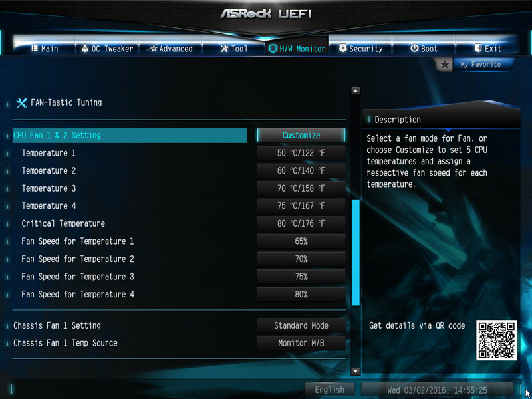532x399 pixels.
Task: Open CPU Fan 1 & 2 Setting Customize dropdown
Action: click(x=301, y=136)
